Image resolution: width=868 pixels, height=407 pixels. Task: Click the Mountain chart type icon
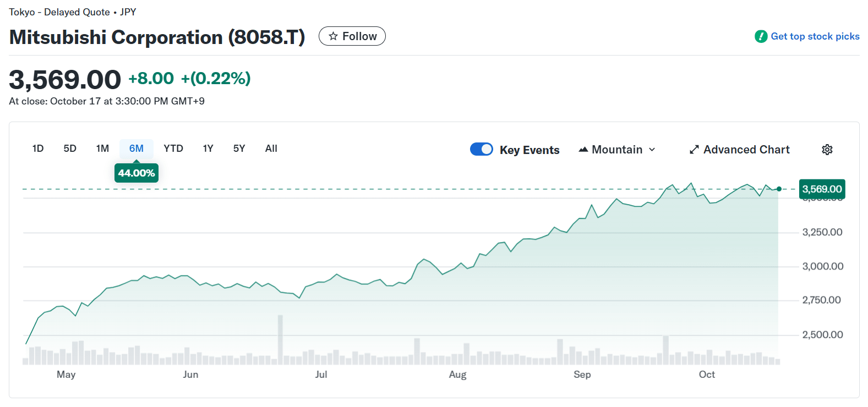583,150
